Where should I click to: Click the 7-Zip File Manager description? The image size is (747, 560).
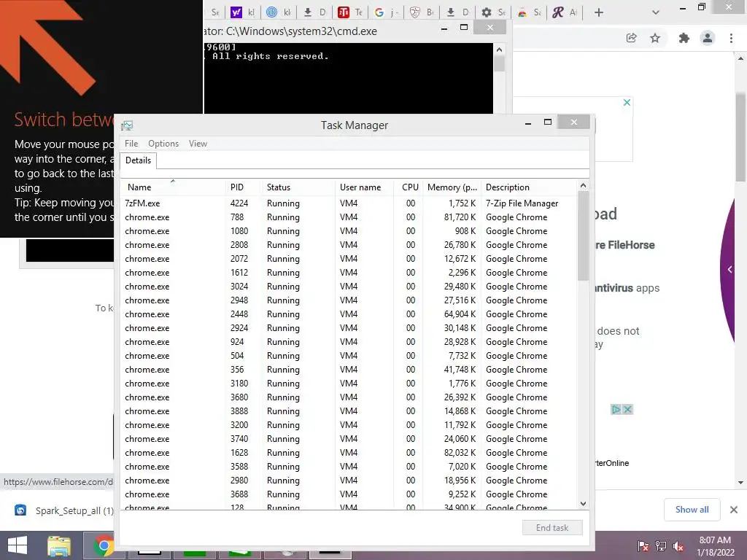pyautogui.click(x=522, y=203)
